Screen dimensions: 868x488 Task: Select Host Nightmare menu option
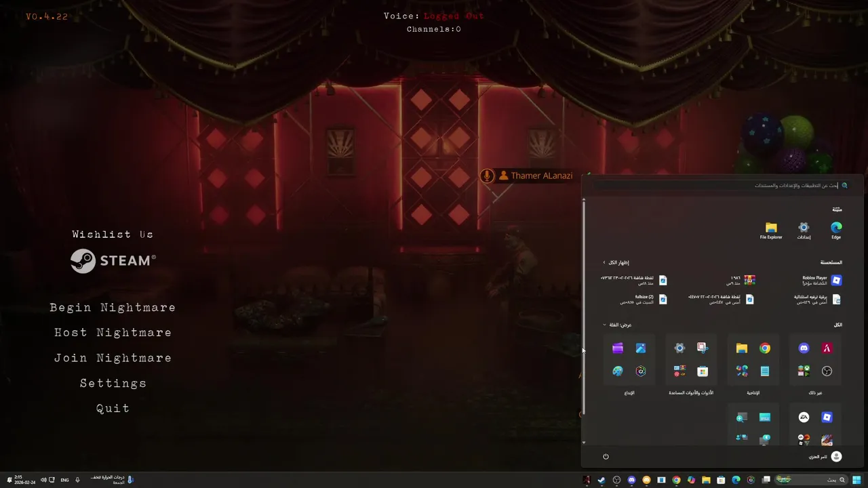coord(113,333)
